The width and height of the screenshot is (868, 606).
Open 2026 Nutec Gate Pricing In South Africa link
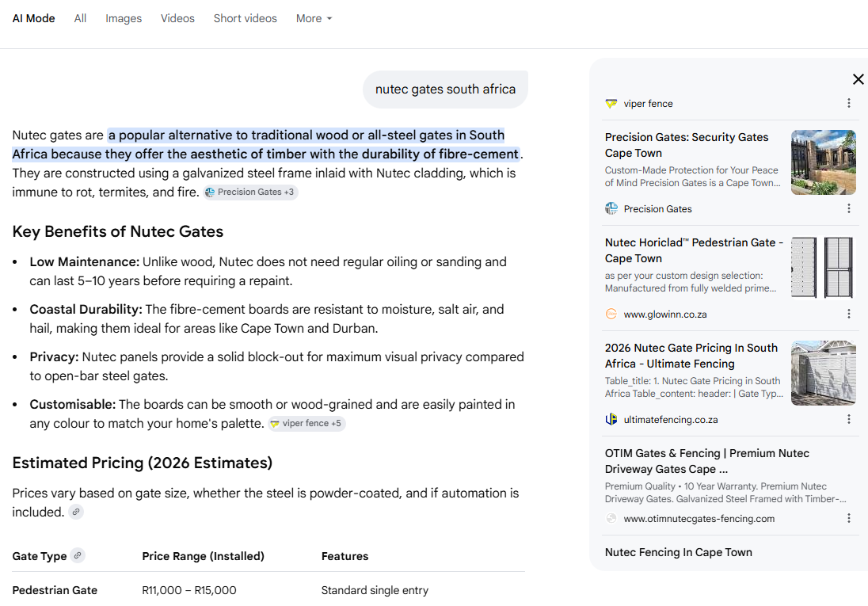coord(691,356)
